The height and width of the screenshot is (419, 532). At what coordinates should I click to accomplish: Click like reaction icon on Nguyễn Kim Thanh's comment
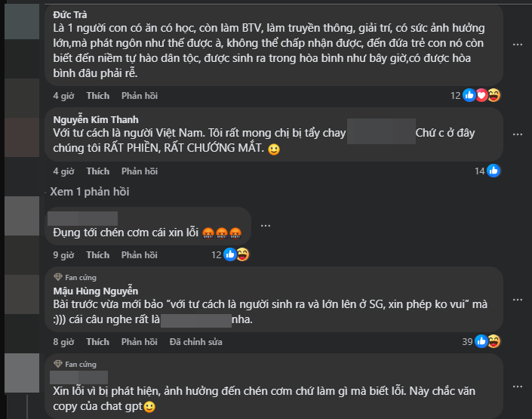coord(494,171)
